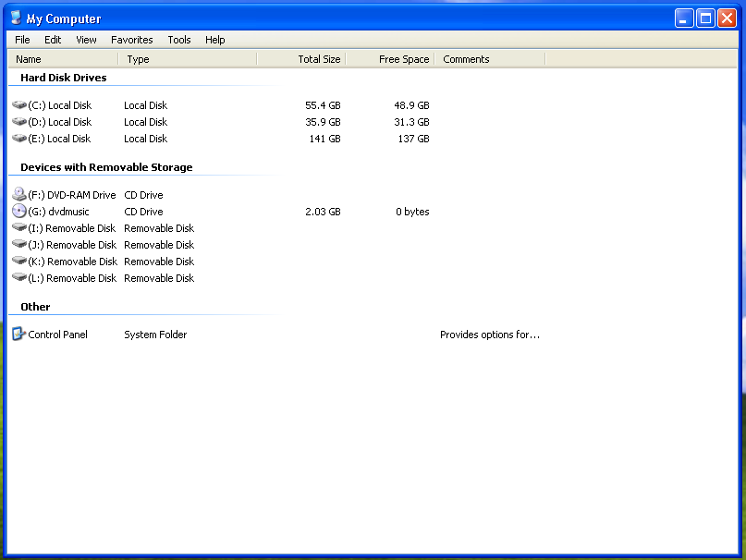The width and height of the screenshot is (746, 560).
Task: Click the 0 bytes free space value
Action: [412, 212]
